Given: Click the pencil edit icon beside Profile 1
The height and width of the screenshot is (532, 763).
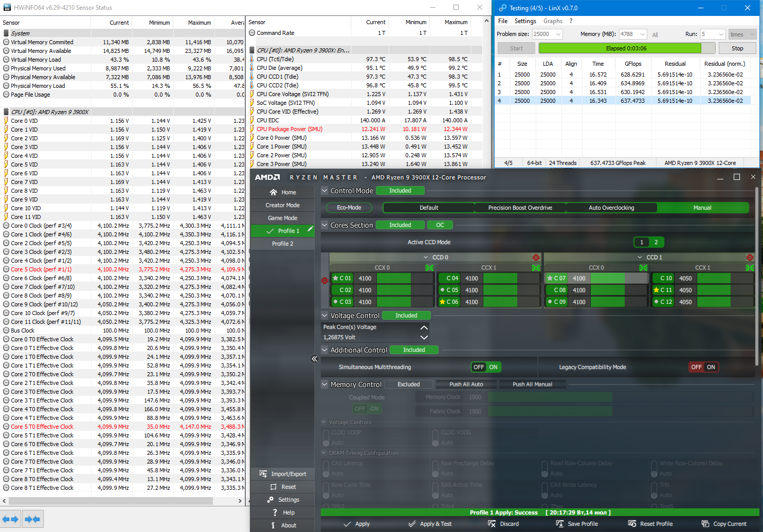Looking at the screenshot, I should 310,230.
